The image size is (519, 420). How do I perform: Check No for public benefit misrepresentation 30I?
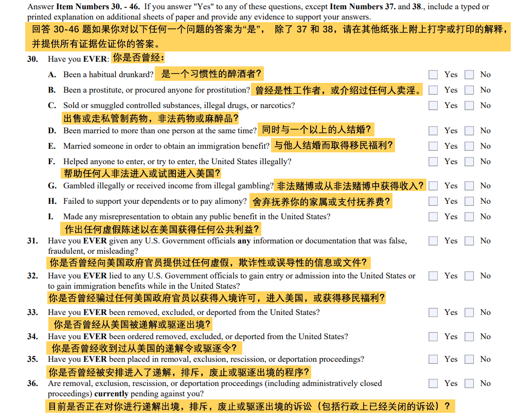pos(469,217)
